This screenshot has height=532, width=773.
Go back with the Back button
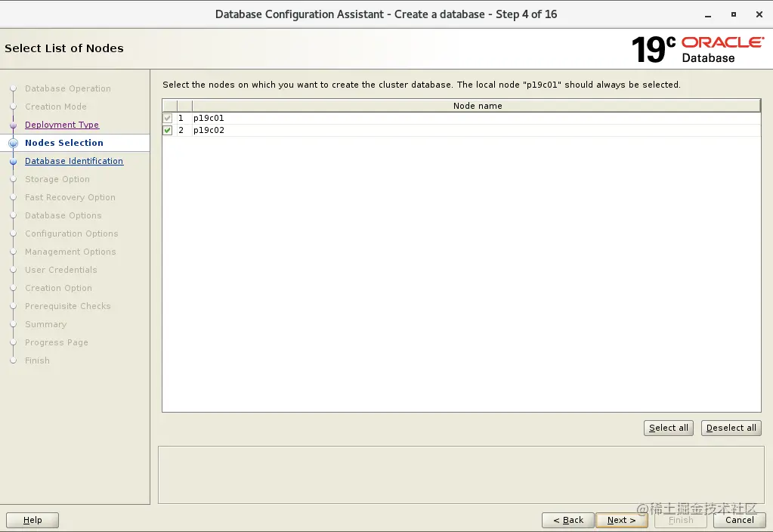(x=568, y=520)
